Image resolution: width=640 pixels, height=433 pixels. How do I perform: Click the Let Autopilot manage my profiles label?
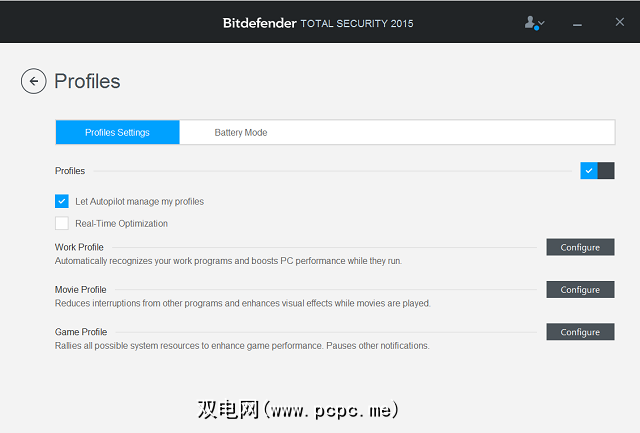(140, 202)
